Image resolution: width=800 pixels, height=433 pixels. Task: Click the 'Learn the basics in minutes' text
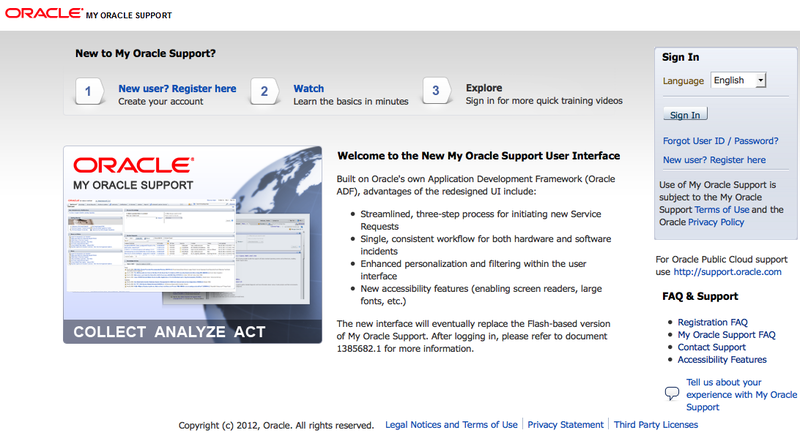[351, 101]
